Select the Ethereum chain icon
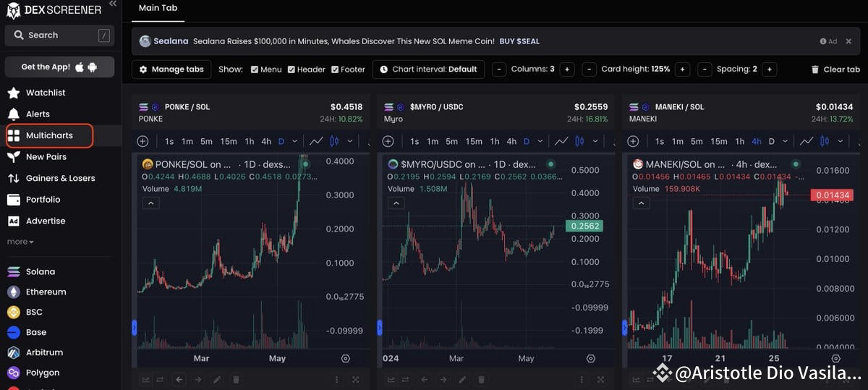Screen dimensions: 868x390 coord(13,292)
